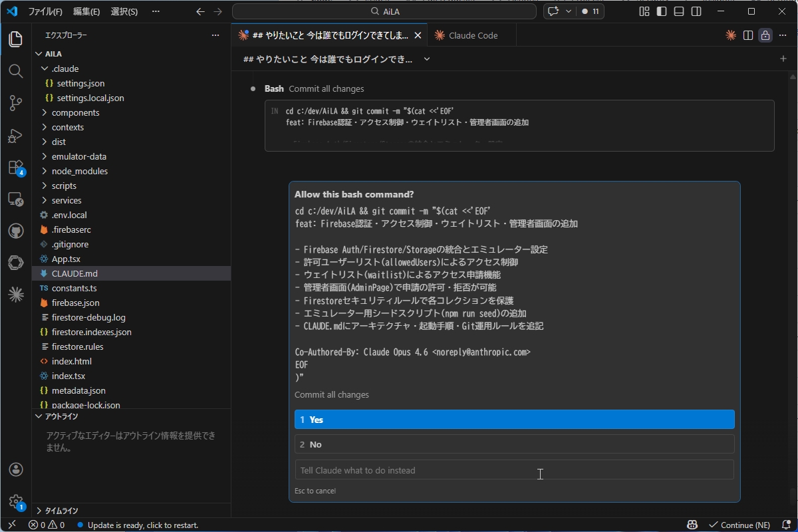Click Continue (NE) in status bar
The image size is (798, 532).
[739, 525]
